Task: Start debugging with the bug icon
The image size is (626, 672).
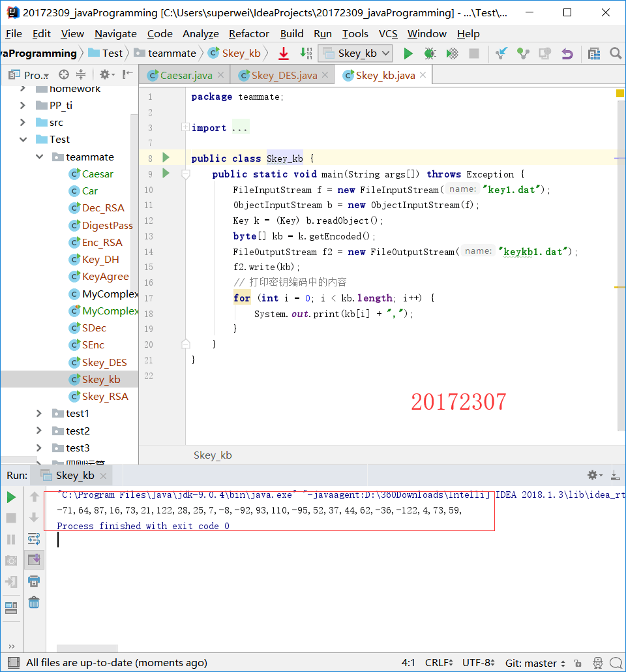Action: tap(430, 53)
